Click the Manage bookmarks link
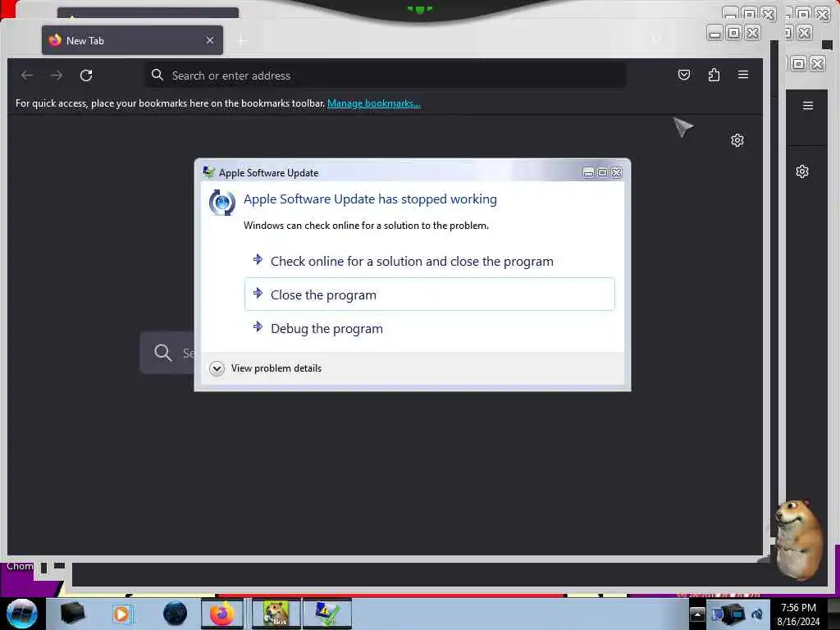The height and width of the screenshot is (630, 840). point(373,103)
